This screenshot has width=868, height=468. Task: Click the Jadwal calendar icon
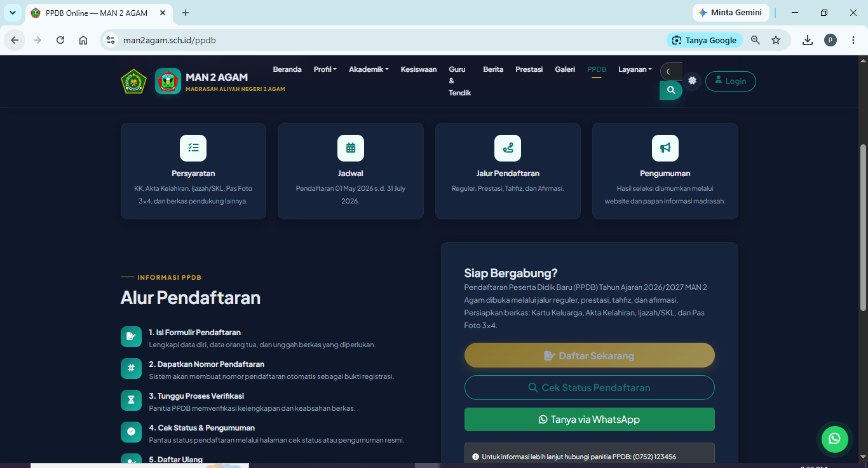point(351,148)
